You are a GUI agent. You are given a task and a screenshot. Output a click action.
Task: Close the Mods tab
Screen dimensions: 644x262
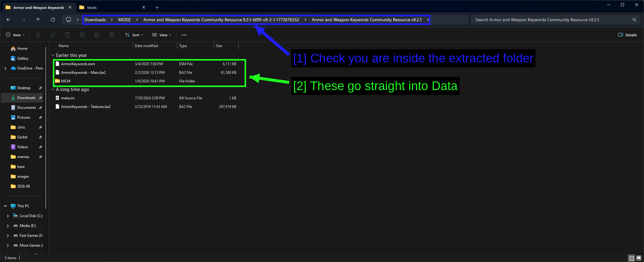(143, 7)
